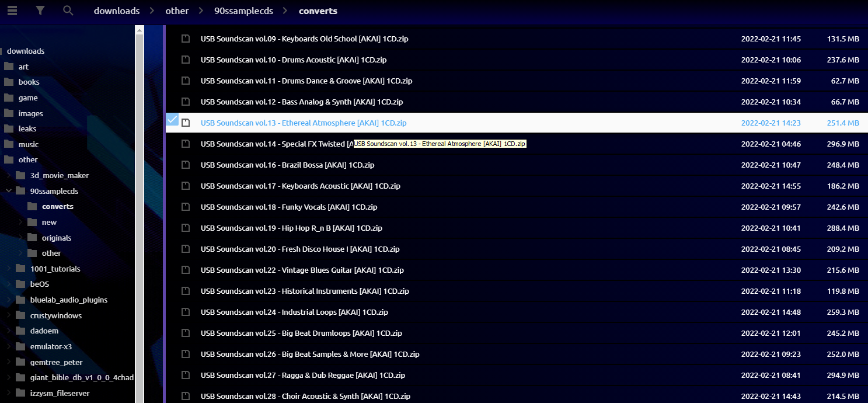Select the dadoem folder in sidebar
The height and width of the screenshot is (403, 868).
(x=44, y=331)
